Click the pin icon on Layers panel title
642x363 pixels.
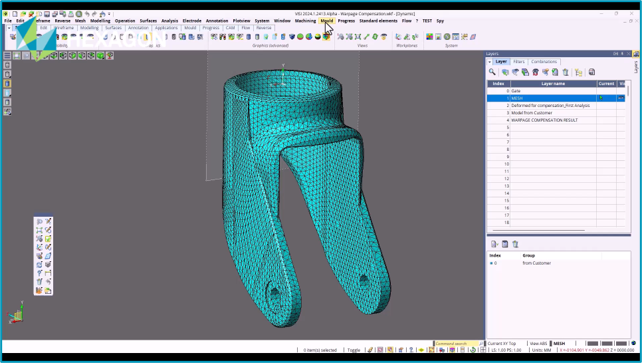622,54
